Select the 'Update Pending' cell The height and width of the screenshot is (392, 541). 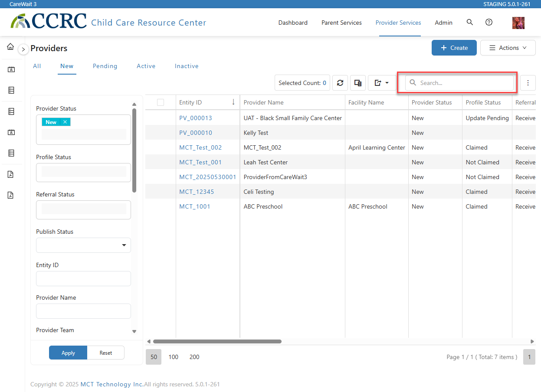(x=487, y=118)
